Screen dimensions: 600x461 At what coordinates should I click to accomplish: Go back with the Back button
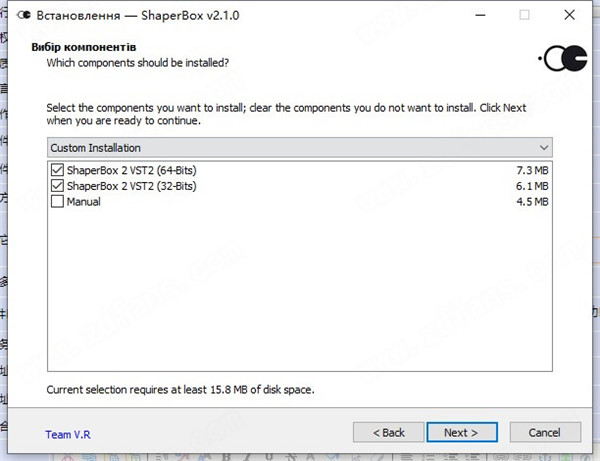click(388, 432)
